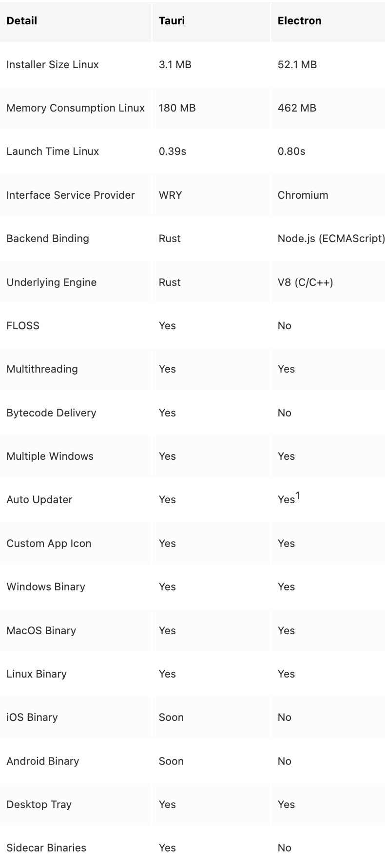
Task: Click the 0.39s launch time value
Action: [173, 151]
